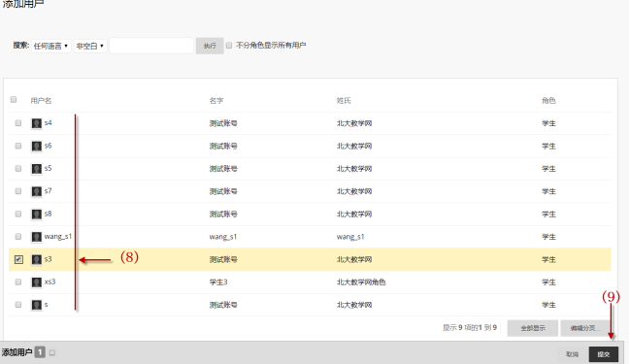Check the box for user s6
This screenshot has width=630, height=364.
[18, 146]
